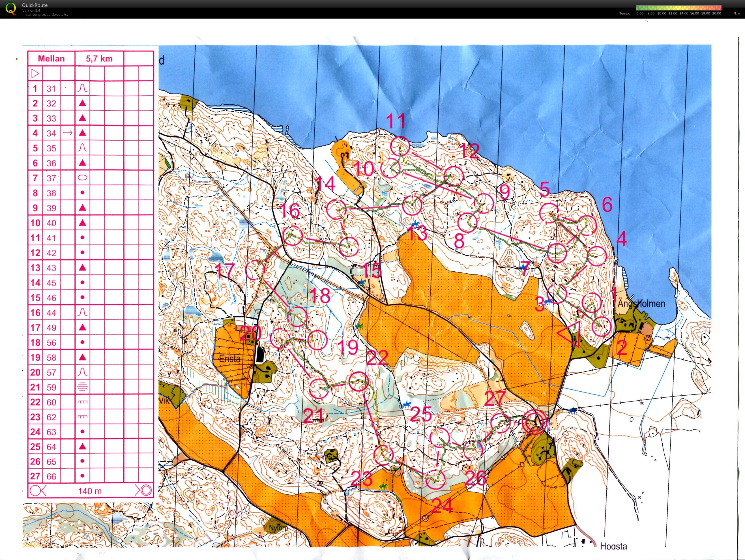Click the oval symbol in row 7
The height and width of the screenshot is (560, 745).
pyautogui.click(x=83, y=177)
